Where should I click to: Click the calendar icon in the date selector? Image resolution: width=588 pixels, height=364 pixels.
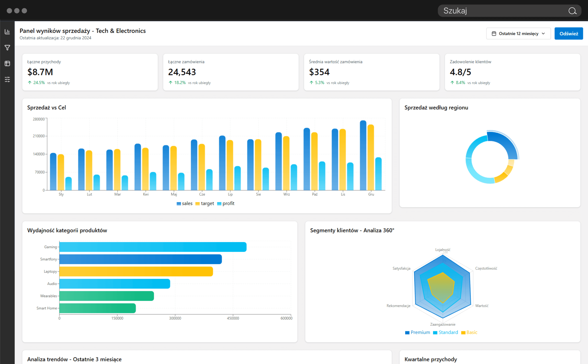(x=494, y=34)
